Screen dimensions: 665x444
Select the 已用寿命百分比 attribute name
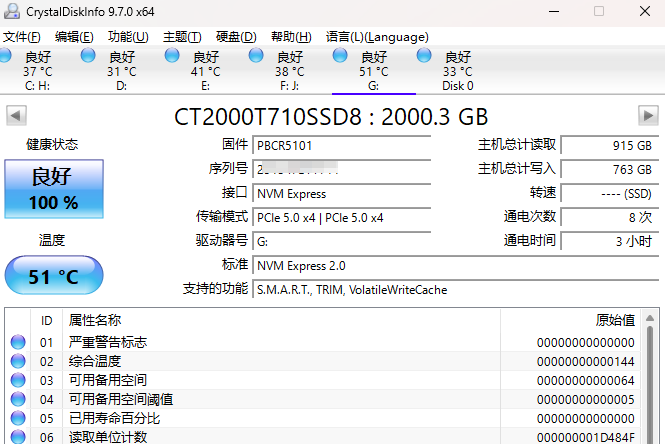(x=115, y=418)
